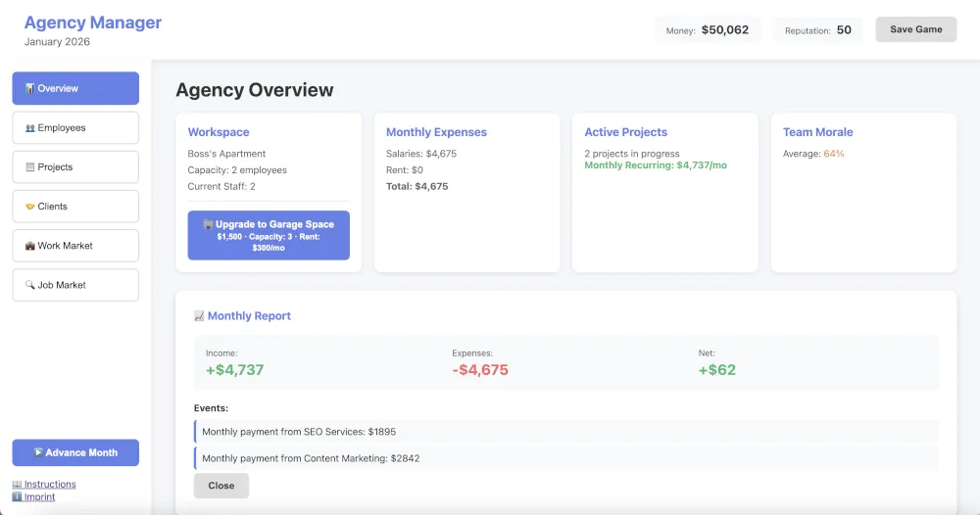Click the Reputation score display
The height and width of the screenshot is (515, 980).
817,30
